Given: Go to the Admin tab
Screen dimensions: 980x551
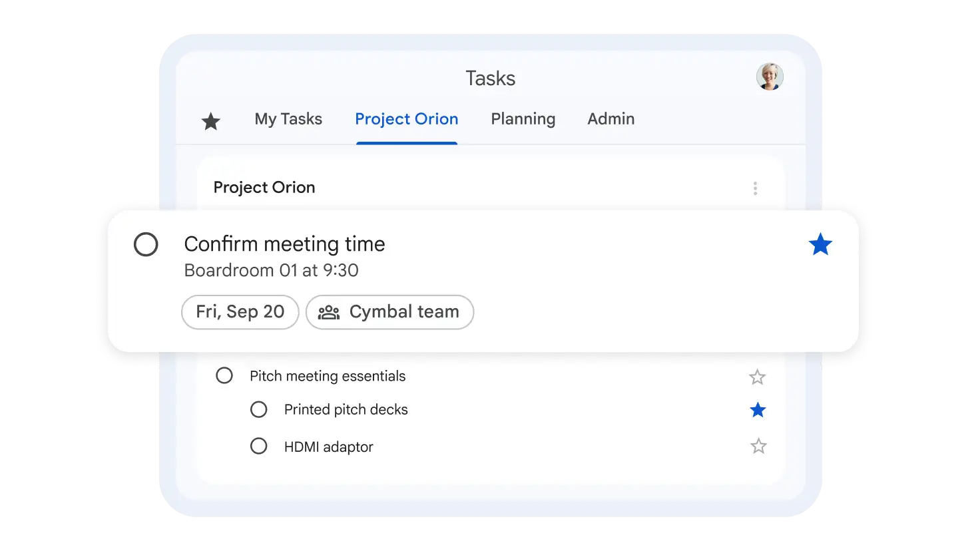Looking at the screenshot, I should (611, 119).
